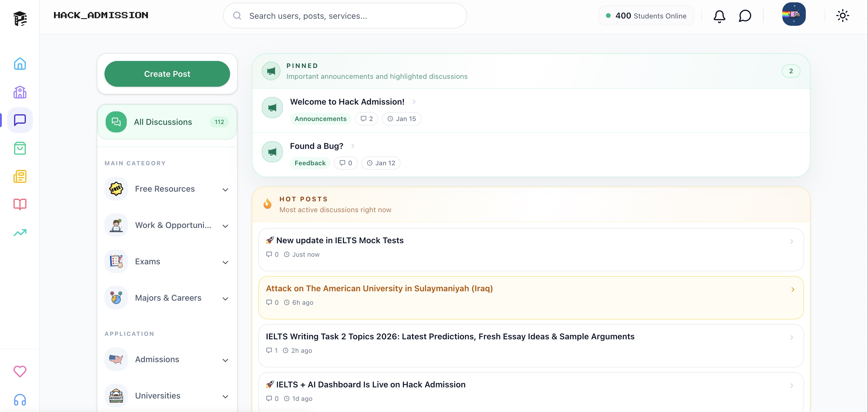Screen dimensions: 868x412
Task: Toggle light/dark theme with the sun icon
Action: click(x=843, y=16)
